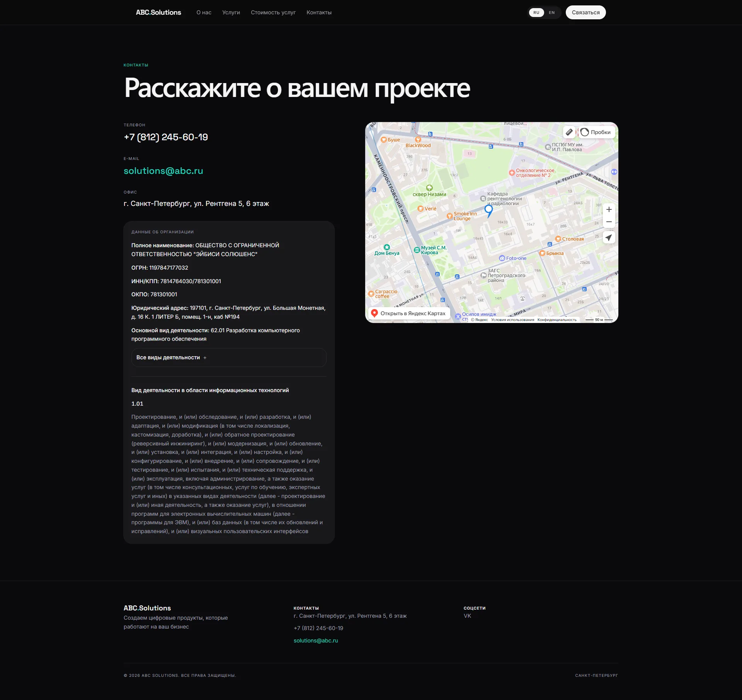742x700 pixels.
Task: Call the +7 (812) 245-60-19 number in main section
Action: click(x=166, y=137)
